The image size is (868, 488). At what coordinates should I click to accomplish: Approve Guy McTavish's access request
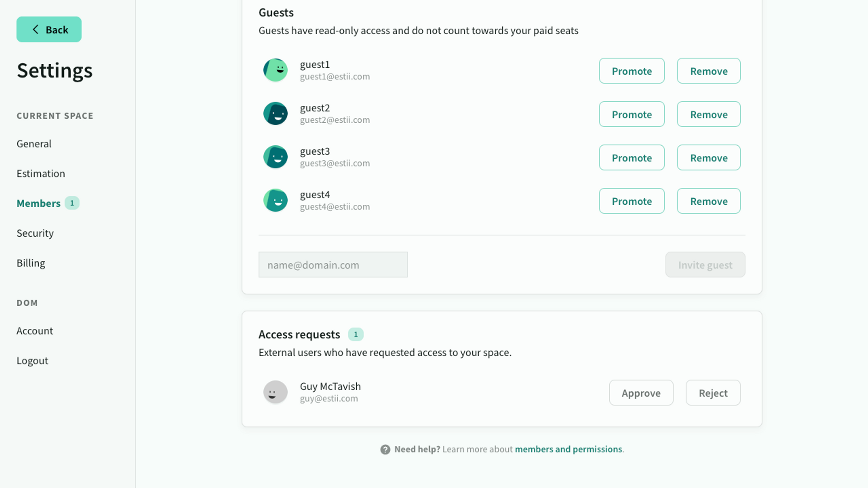[641, 393]
